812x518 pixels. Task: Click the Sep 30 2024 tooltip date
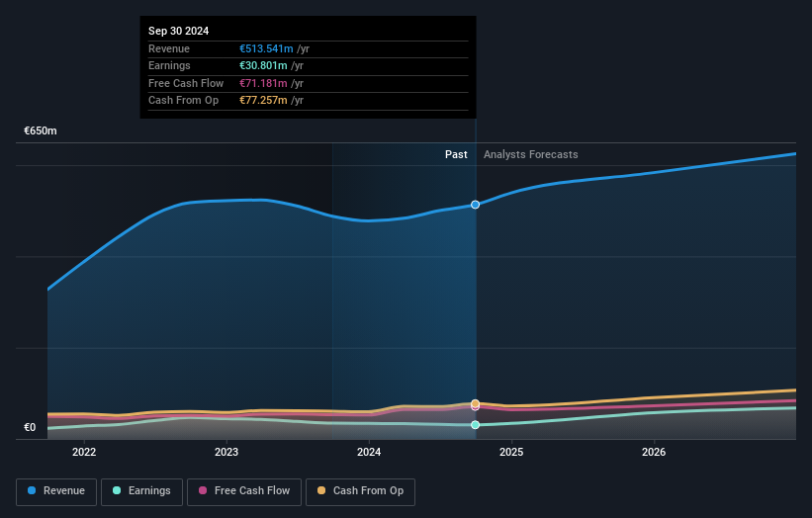pos(179,31)
